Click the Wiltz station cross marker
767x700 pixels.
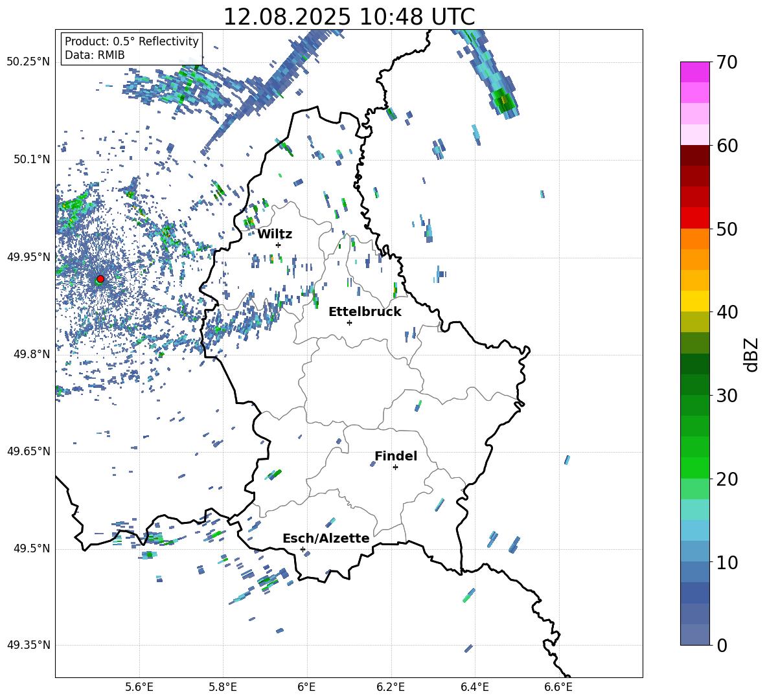tap(278, 245)
